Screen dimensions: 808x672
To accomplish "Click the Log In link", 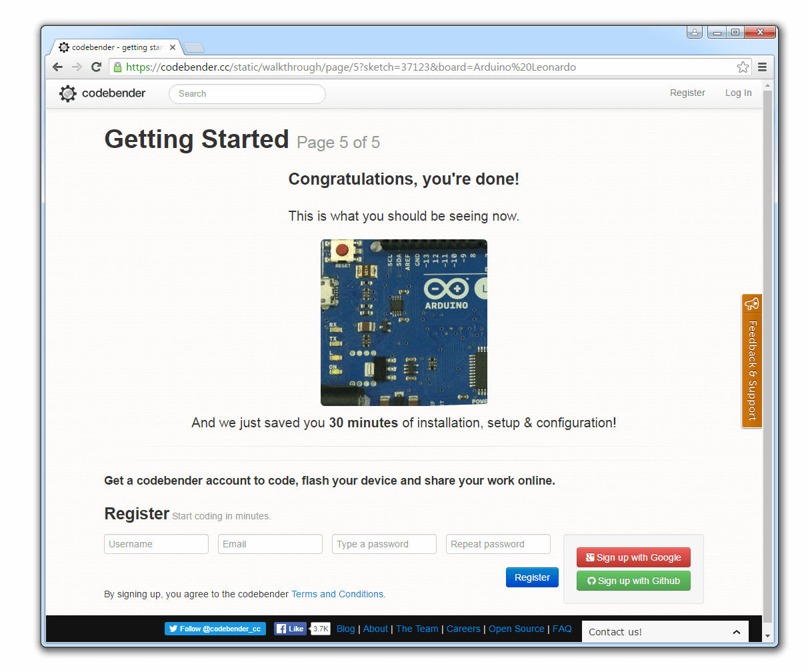I will point(738,93).
